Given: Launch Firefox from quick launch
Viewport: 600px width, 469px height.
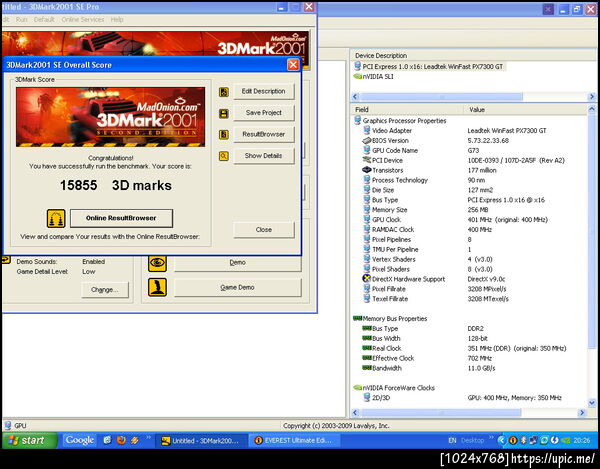Looking at the screenshot, I should click(121, 440).
